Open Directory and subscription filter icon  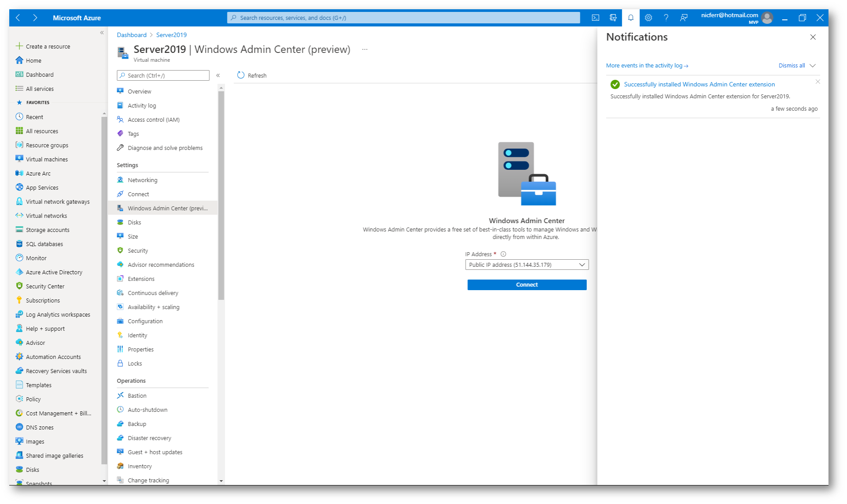click(613, 18)
